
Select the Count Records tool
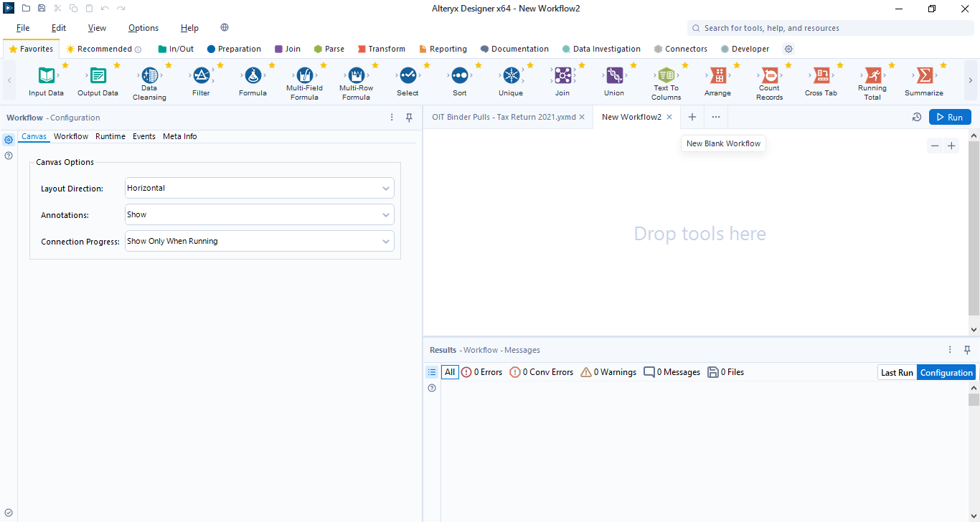tap(769, 83)
